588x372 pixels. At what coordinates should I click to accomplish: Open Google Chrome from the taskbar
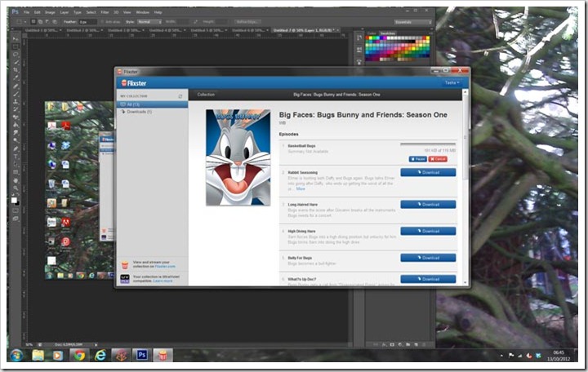coord(78,355)
